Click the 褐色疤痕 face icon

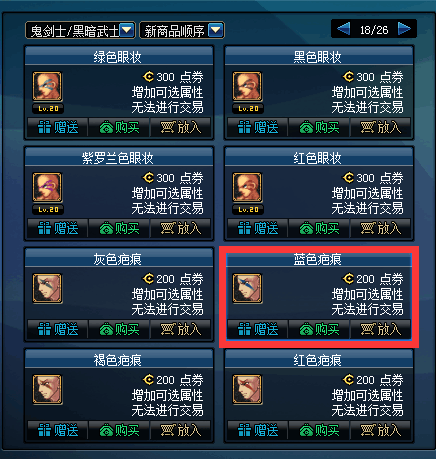pos(47,389)
